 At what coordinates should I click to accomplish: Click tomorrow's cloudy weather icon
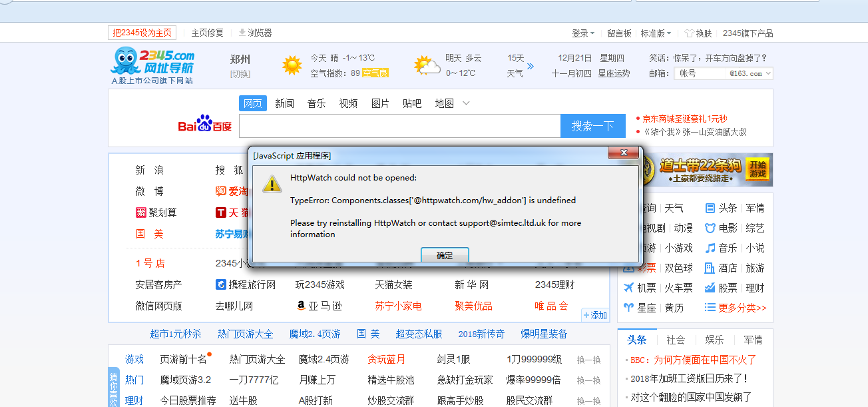[427, 65]
